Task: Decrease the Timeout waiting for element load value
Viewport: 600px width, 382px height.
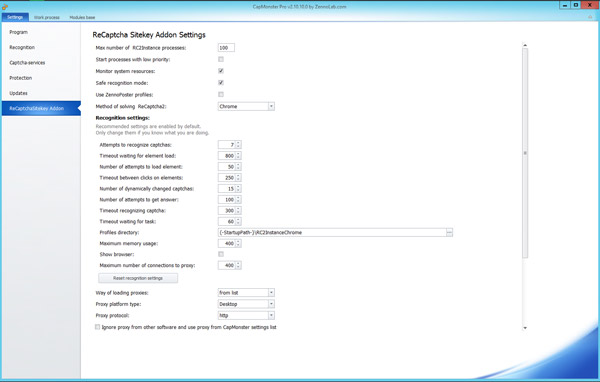Action: [x=238, y=157]
